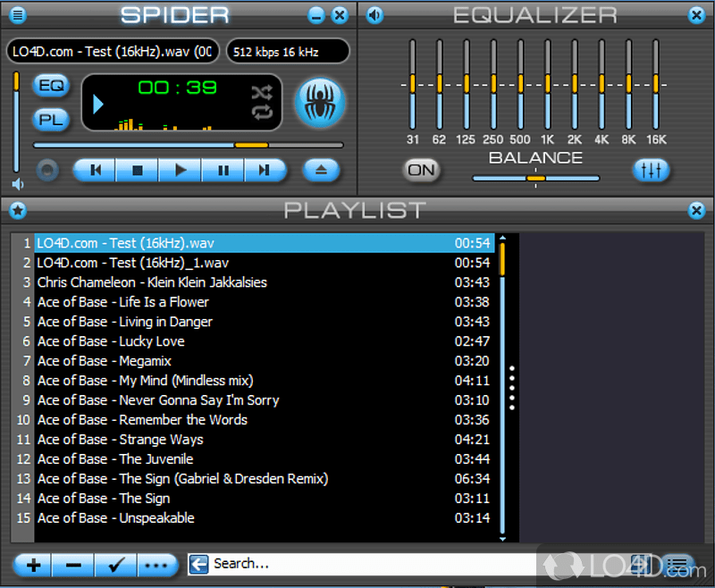Screen dimensions: 715x588
Task: Click the search back arrow icon
Action: 198,564
